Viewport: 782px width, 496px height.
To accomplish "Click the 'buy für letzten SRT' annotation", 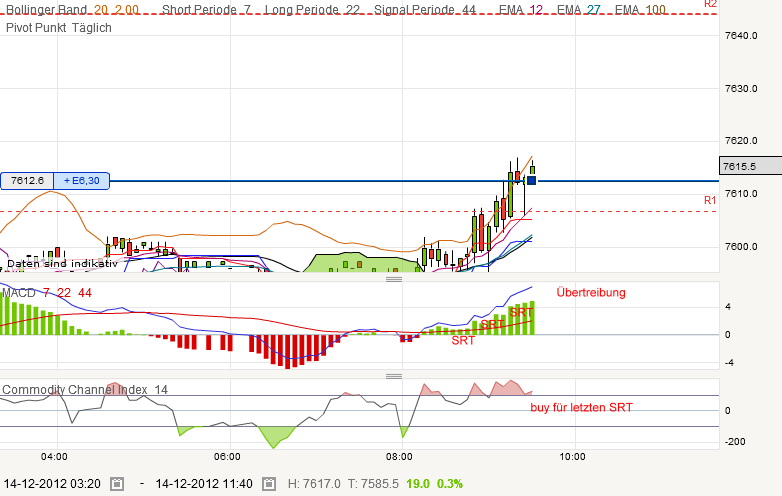I will point(582,407).
